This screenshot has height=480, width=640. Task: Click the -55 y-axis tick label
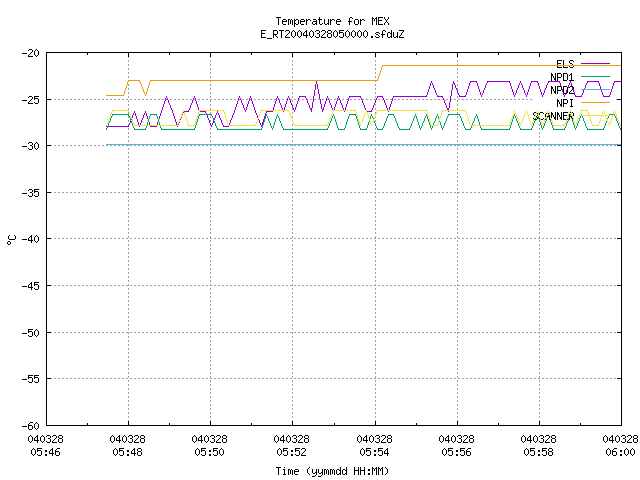[31, 379]
